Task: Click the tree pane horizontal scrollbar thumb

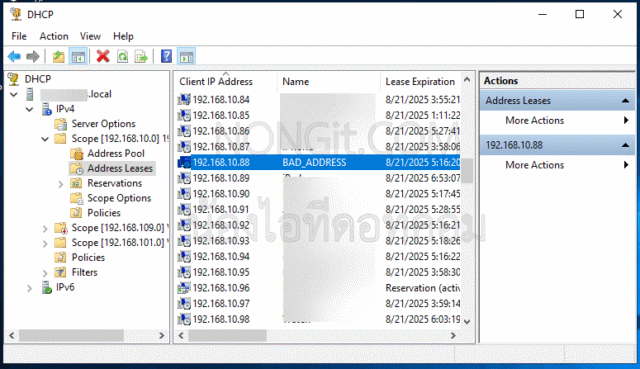Action: 71,336
